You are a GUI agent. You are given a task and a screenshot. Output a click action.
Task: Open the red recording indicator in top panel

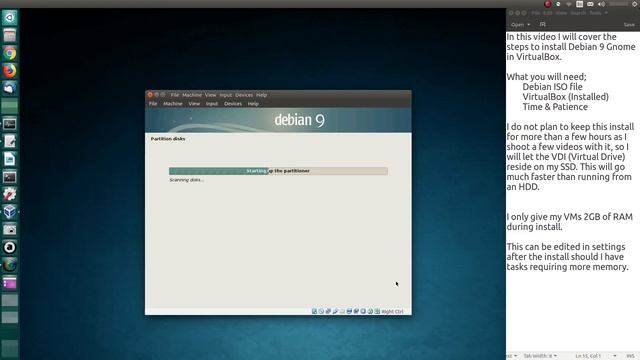pos(548,4)
